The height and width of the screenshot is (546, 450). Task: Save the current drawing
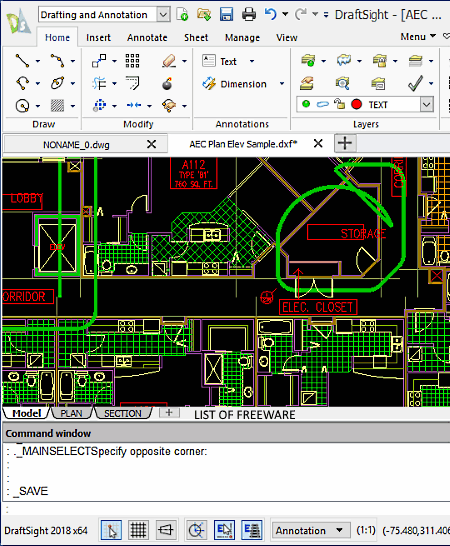226,14
